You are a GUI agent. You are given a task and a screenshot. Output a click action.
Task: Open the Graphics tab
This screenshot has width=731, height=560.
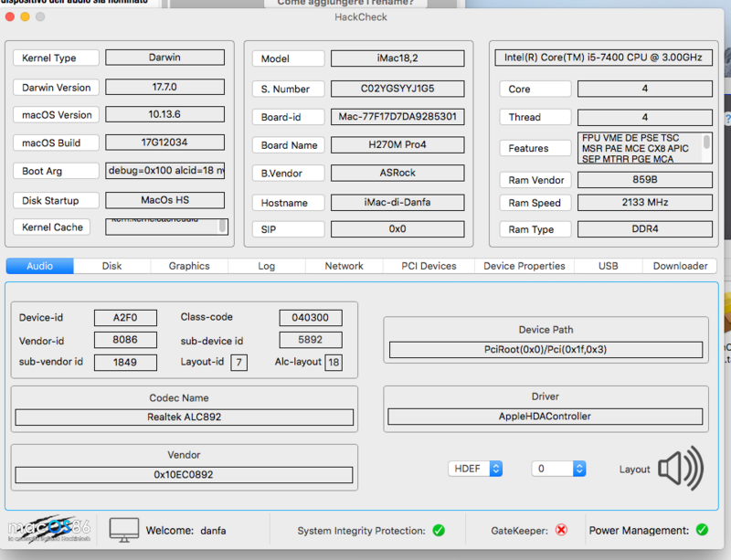pos(189,266)
